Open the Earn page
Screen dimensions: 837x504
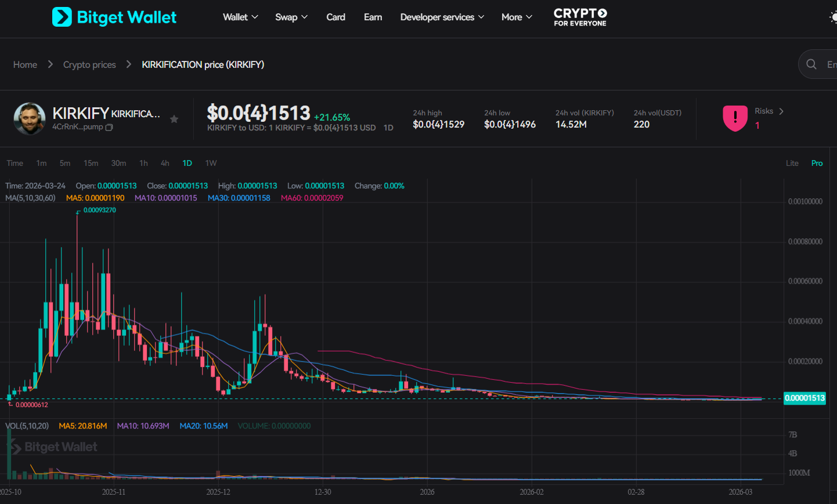373,17
